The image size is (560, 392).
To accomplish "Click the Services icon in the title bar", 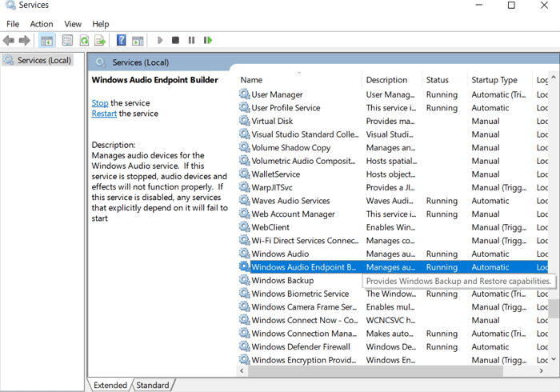I will point(10,5).
